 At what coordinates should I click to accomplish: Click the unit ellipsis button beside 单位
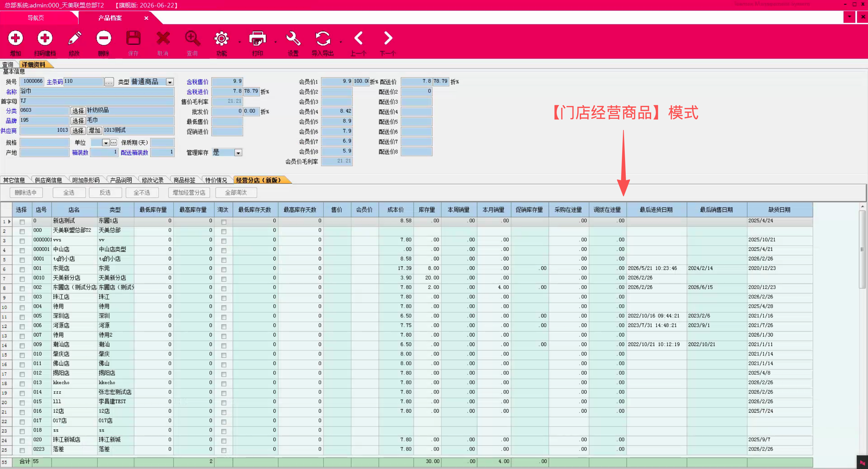[114, 143]
